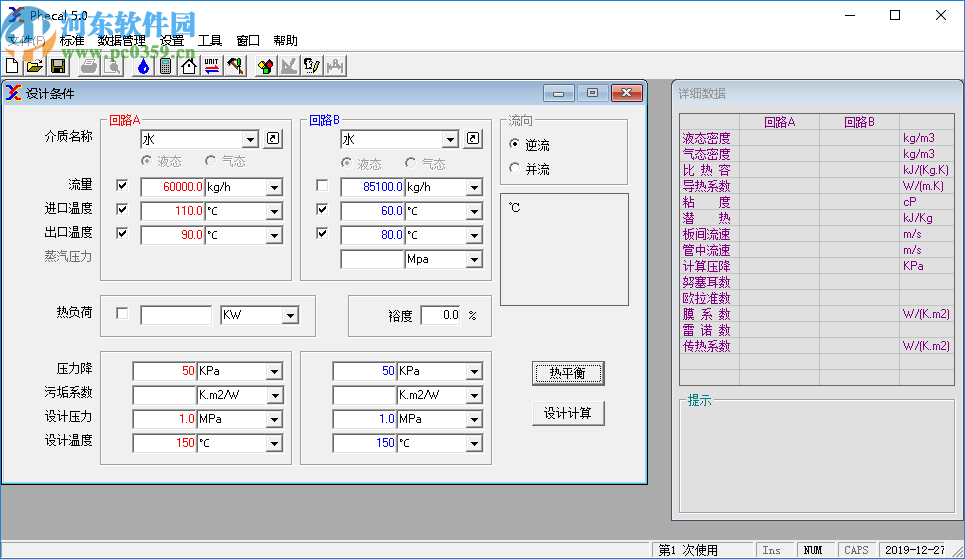Viewport: 965px width, 559px height.
Task: Toggle the 回路A 进口温度 checkbox
Action: pos(122,209)
